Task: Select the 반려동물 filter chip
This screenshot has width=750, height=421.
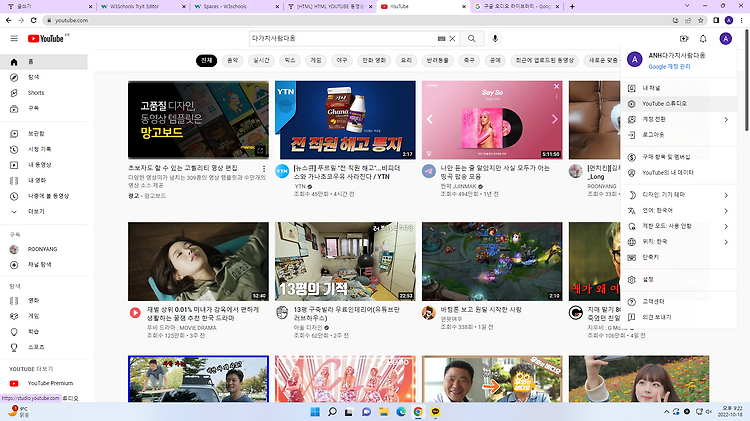Action: [438, 60]
